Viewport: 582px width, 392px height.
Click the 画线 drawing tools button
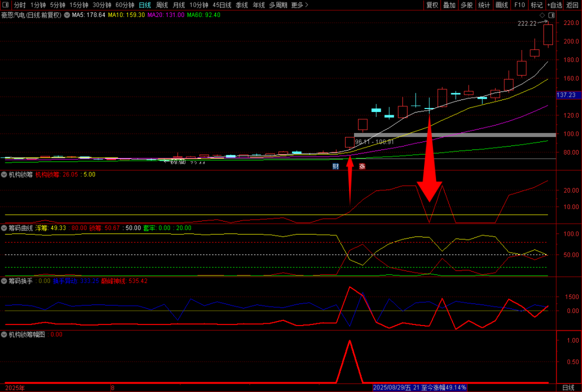click(502, 5)
